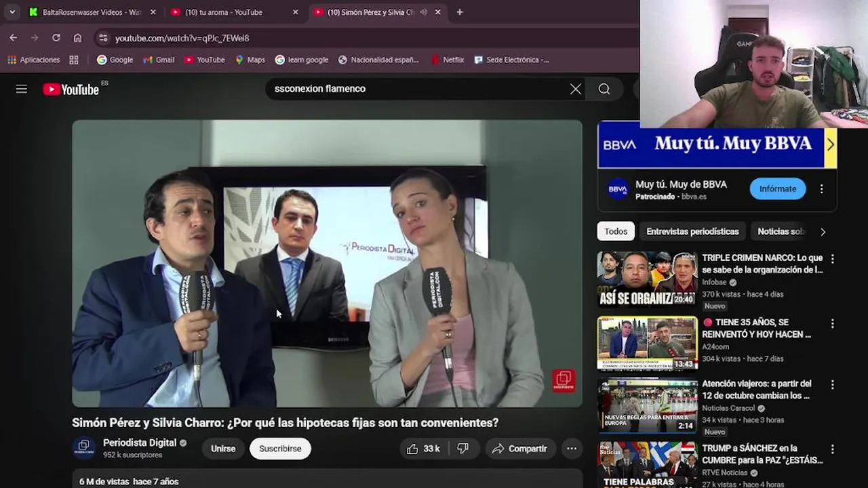Image resolution: width=868 pixels, height=488 pixels.
Task: Open TRUMP a SÁNCHEZ video title
Action: point(762,454)
